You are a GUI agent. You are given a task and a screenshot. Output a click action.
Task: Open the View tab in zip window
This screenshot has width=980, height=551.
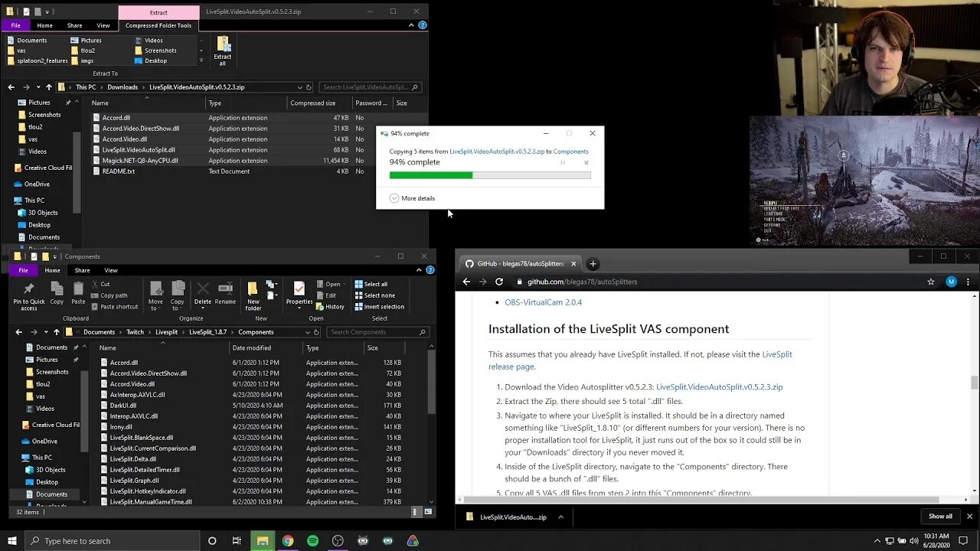click(103, 25)
